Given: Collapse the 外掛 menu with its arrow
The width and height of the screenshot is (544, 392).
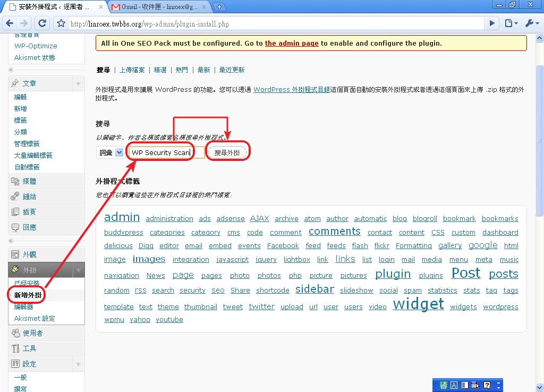Looking at the screenshot, I should coord(79,270).
